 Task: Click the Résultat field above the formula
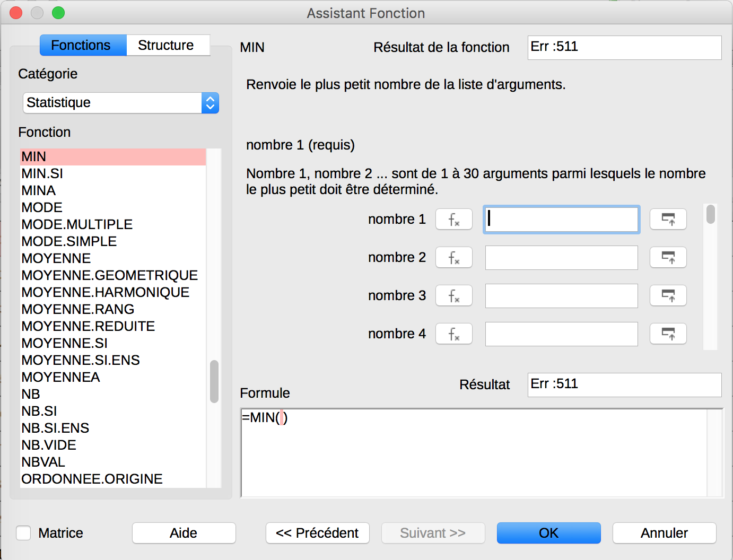pyautogui.click(x=625, y=385)
